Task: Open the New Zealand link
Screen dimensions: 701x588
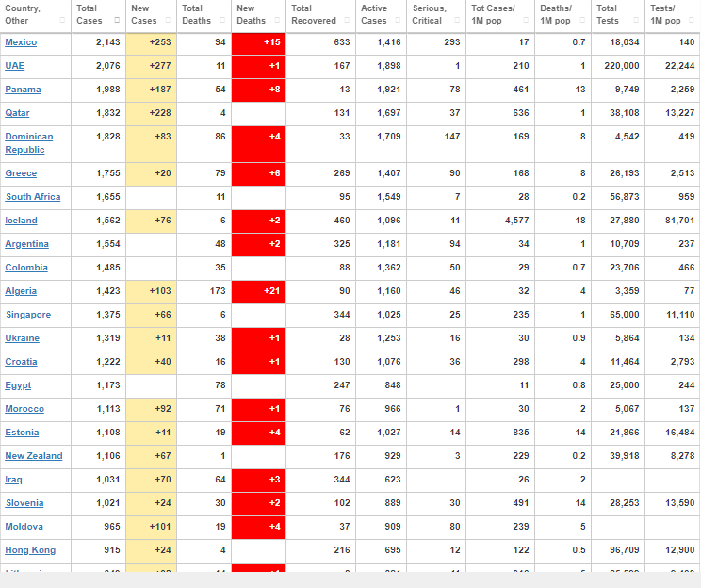Action: click(34, 456)
